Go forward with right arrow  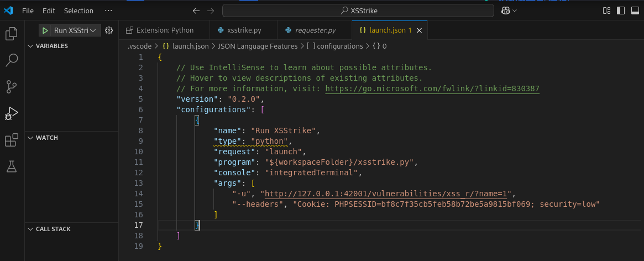point(211,11)
